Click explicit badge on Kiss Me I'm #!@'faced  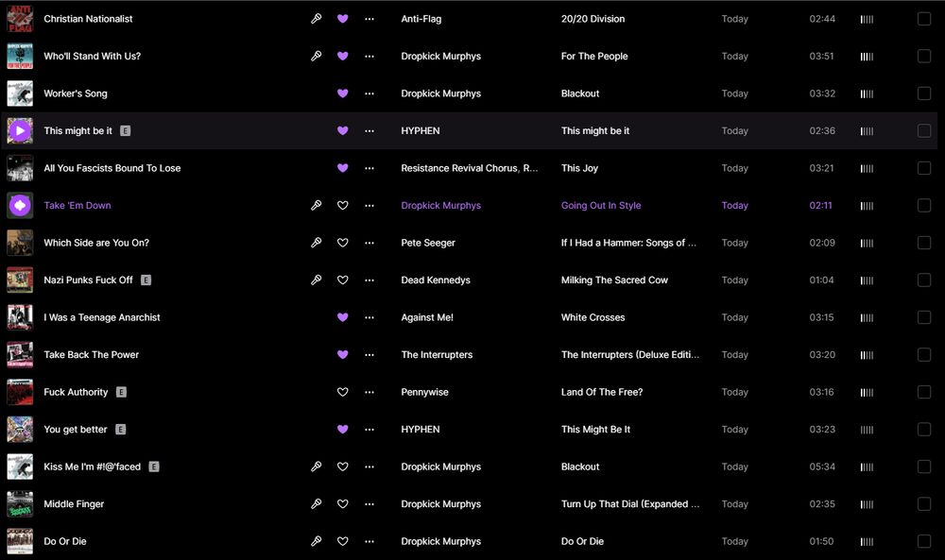[x=154, y=467]
